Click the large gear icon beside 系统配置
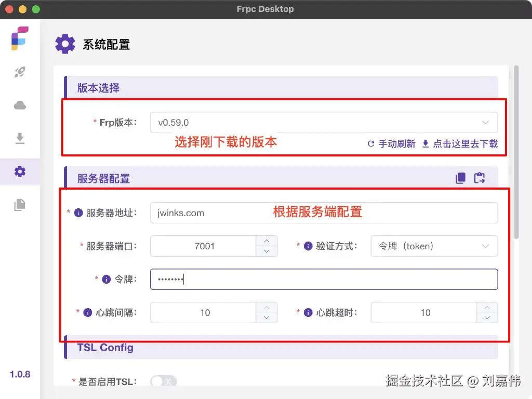The width and height of the screenshot is (532, 399). 65,44
